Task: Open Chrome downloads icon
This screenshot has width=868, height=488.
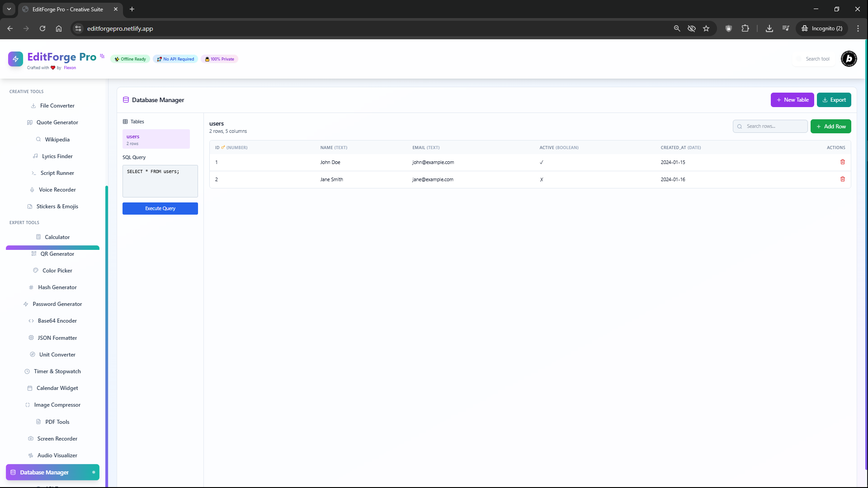Action: [x=769, y=28]
